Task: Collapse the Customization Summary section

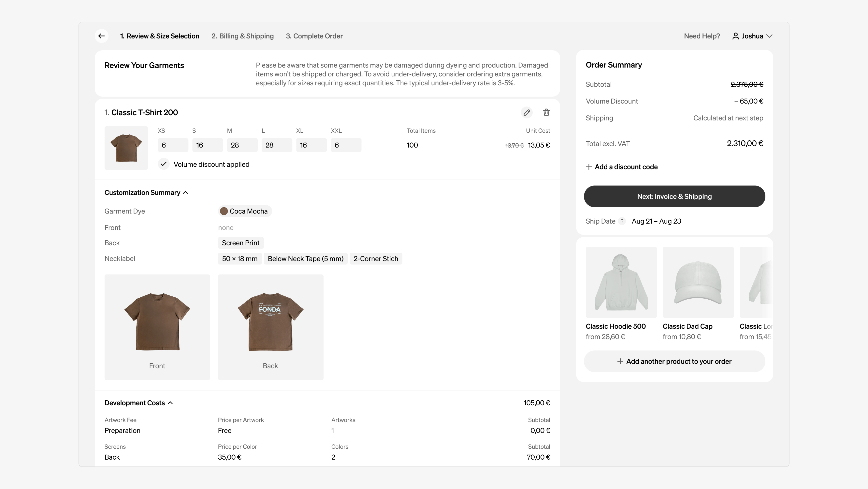Action: tap(185, 193)
